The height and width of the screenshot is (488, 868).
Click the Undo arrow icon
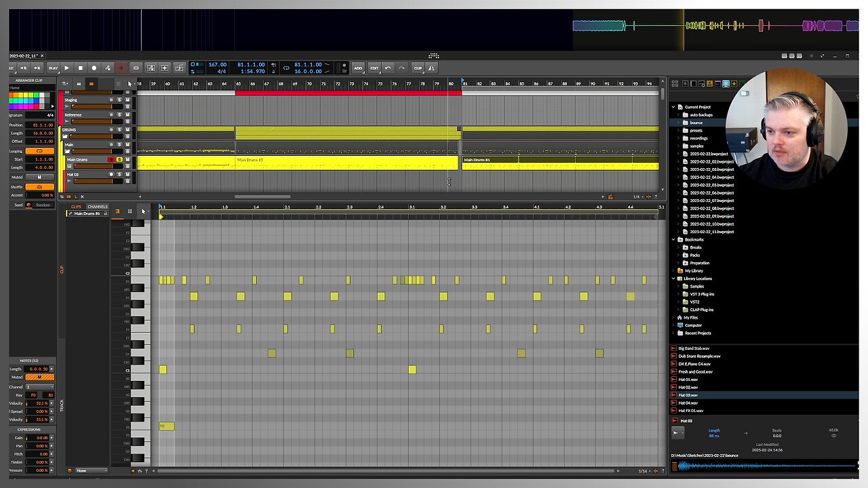388,68
